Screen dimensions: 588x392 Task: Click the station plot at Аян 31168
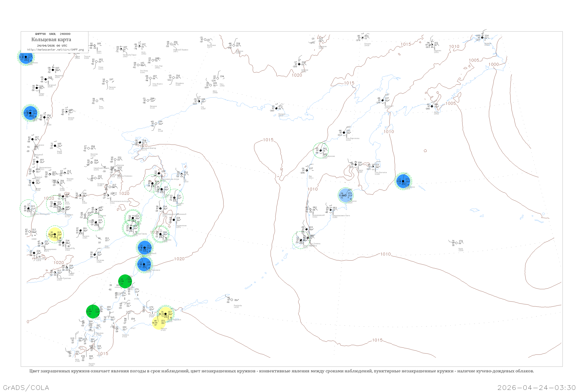(x=156, y=124)
